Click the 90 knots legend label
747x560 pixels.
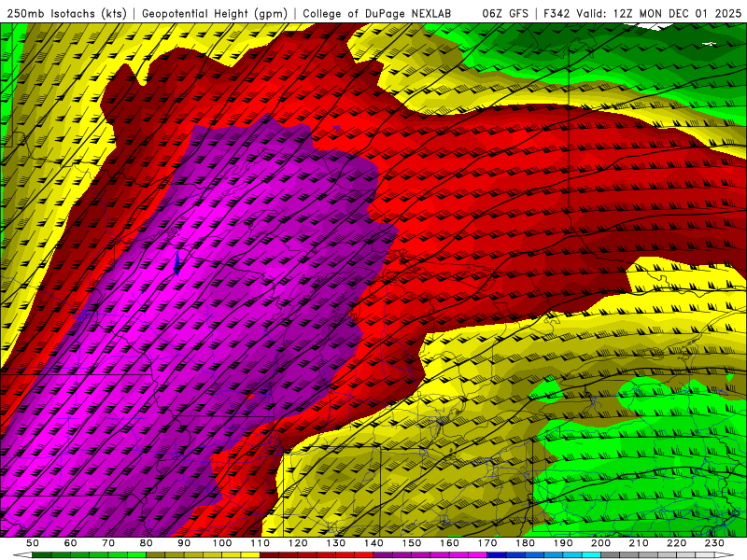tap(184, 543)
